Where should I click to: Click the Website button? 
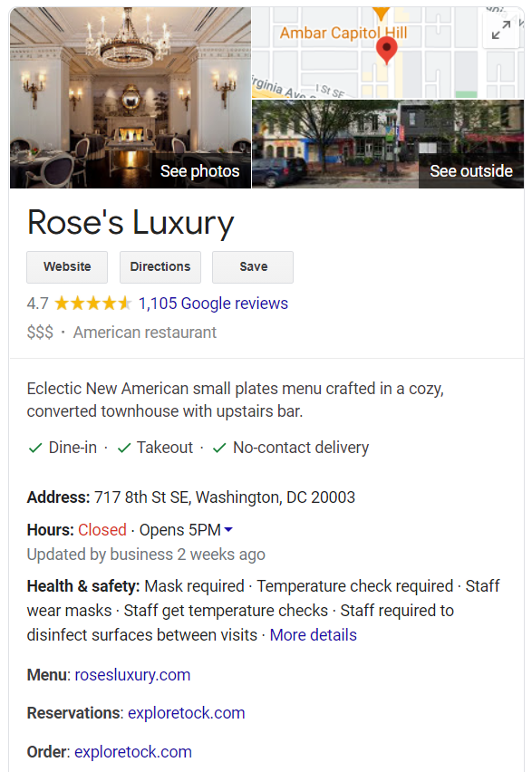(x=66, y=266)
